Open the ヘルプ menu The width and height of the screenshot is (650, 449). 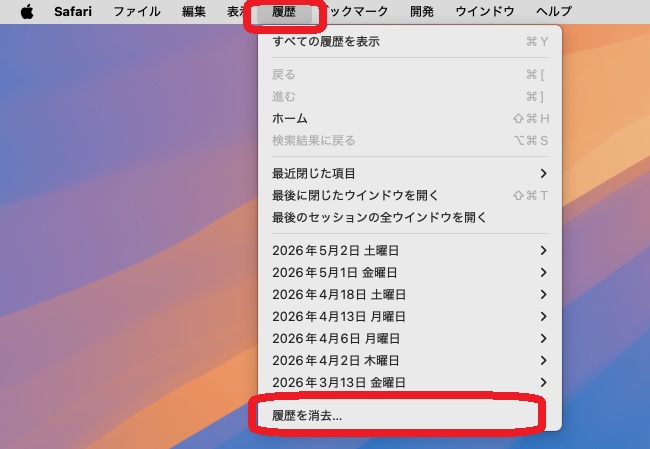coord(554,12)
